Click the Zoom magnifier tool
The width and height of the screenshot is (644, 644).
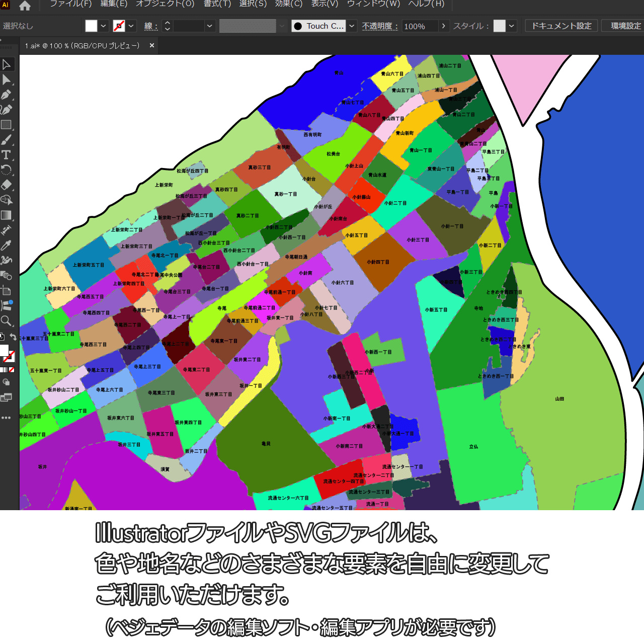click(7, 321)
